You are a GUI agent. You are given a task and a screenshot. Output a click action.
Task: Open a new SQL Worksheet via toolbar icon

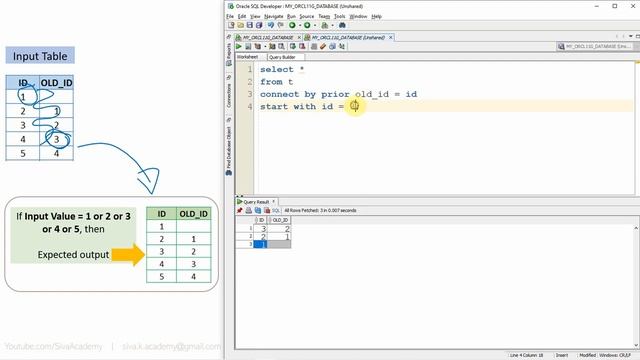pos(324,25)
